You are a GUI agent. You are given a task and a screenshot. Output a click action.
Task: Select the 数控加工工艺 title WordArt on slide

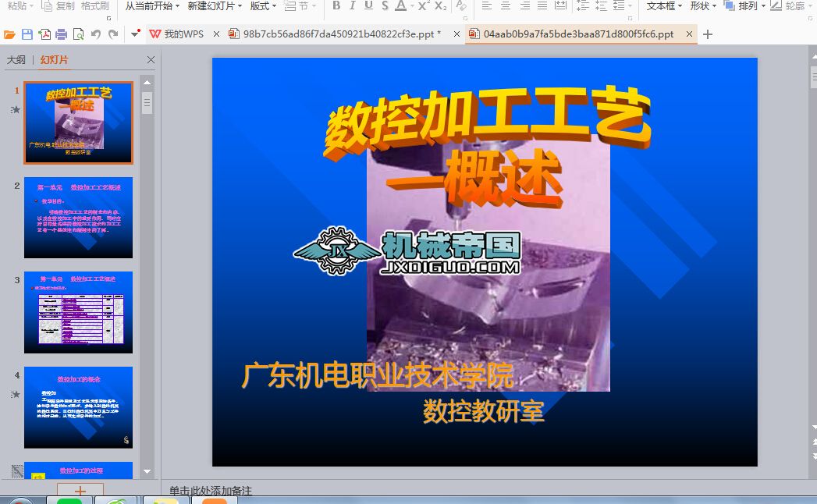(x=487, y=122)
